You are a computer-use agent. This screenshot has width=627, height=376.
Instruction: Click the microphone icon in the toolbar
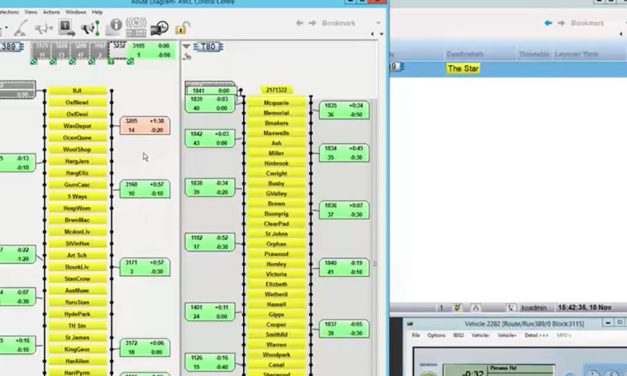[21, 28]
